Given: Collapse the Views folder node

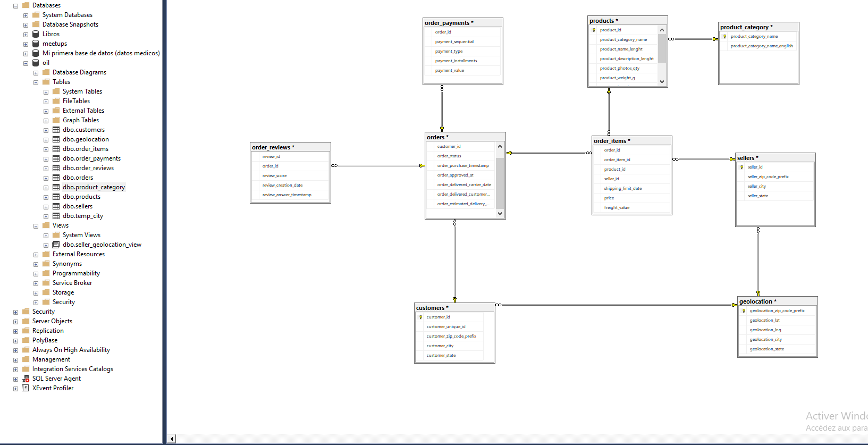Looking at the screenshot, I should (36, 226).
